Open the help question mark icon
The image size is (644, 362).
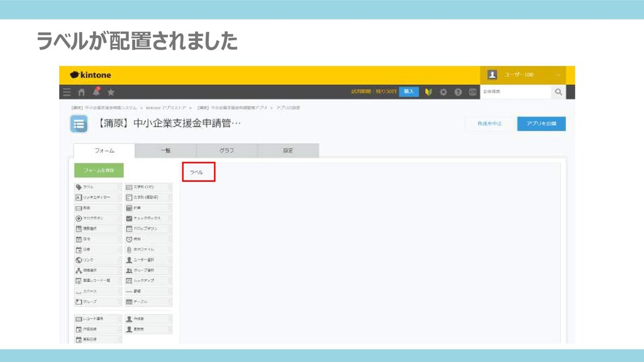coord(458,92)
